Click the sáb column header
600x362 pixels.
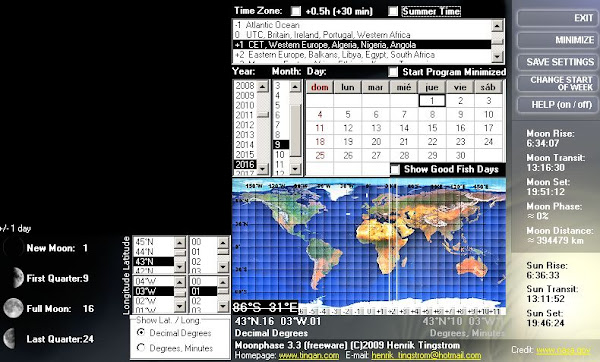tap(488, 87)
